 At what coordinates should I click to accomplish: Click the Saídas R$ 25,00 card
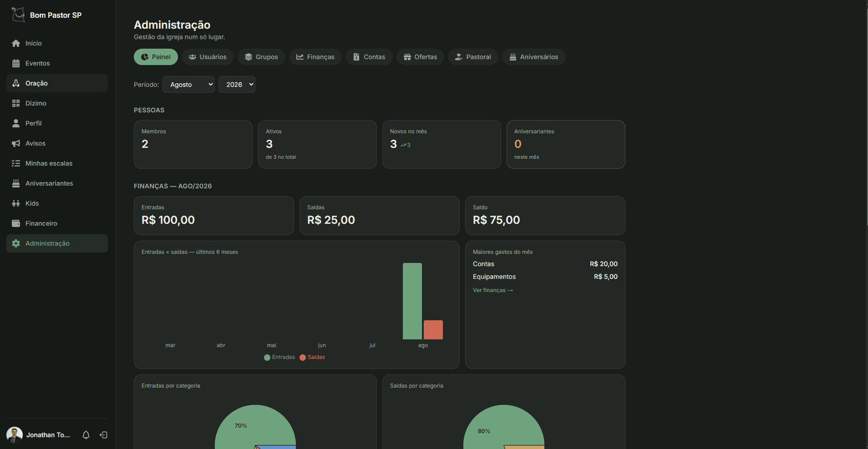(380, 216)
